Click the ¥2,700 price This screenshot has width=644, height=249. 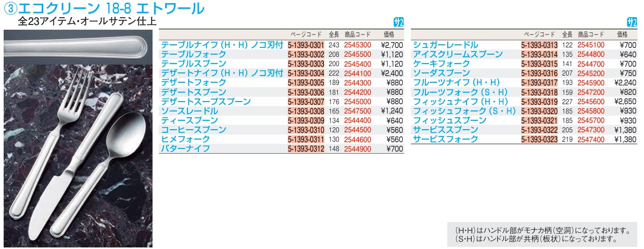(392, 45)
